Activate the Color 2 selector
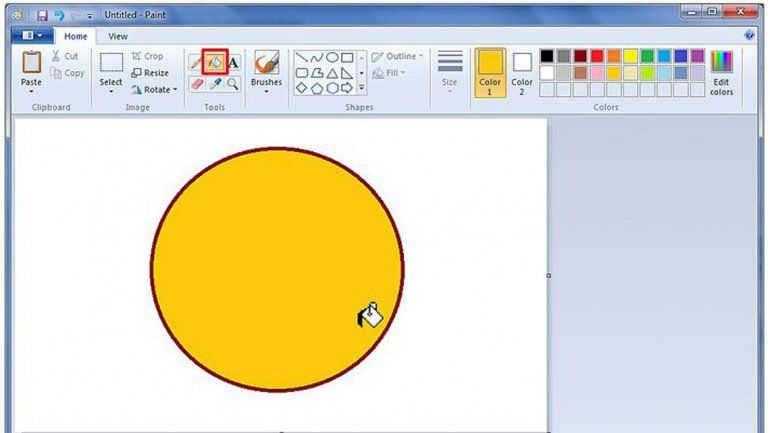This screenshot has height=433, width=770. [522, 73]
